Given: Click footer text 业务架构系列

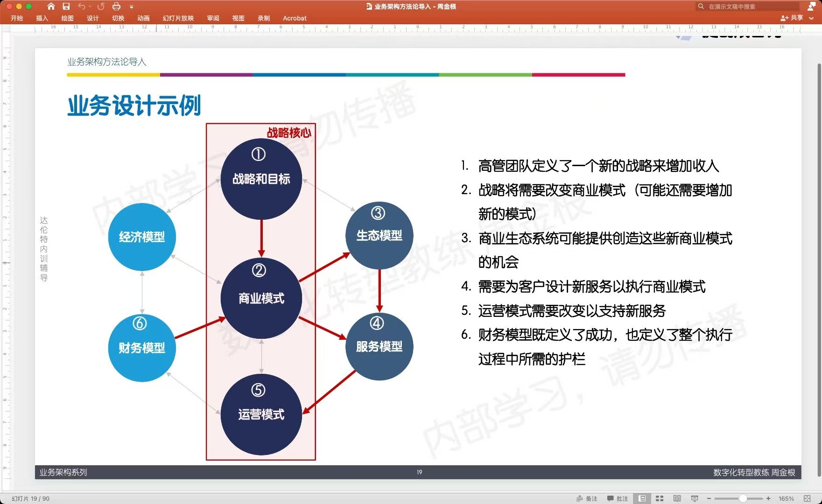Looking at the screenshot, I should [x=63, y=472].
